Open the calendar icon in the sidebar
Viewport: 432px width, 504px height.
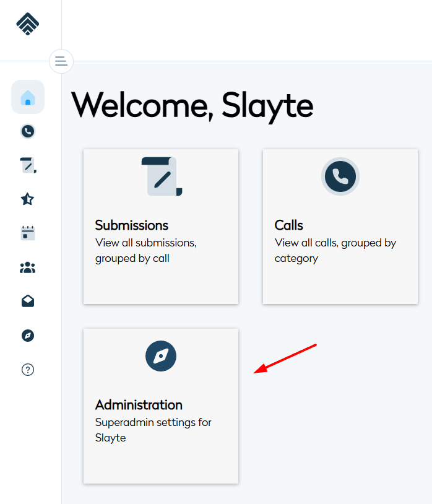click(x=28, y=233)
